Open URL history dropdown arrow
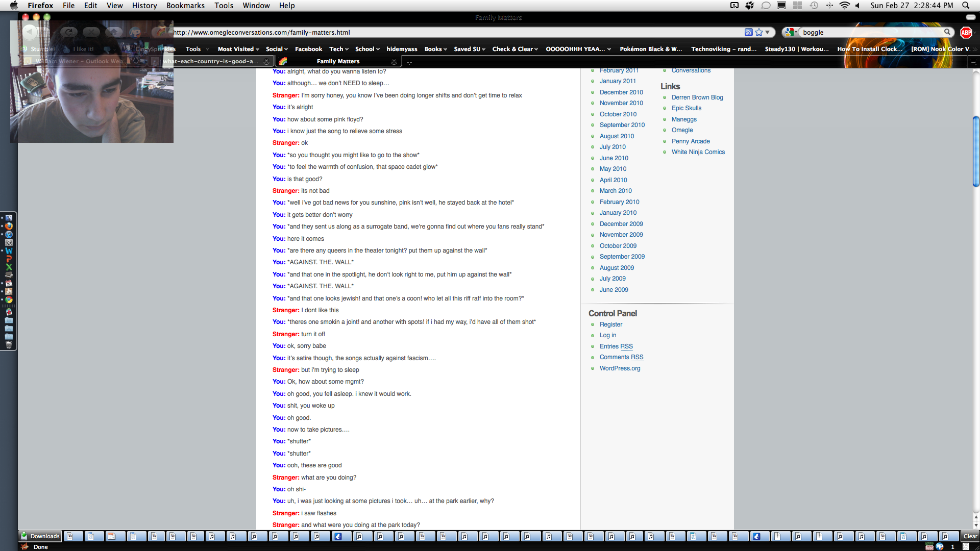This screenshot has width=980, height=551. pos(768,32)
